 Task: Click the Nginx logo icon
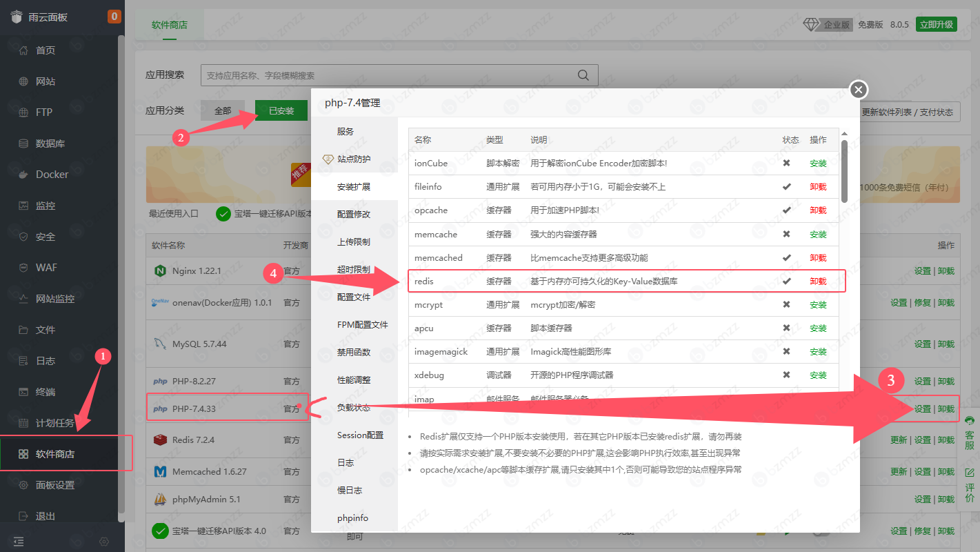[x=160, y=271]
